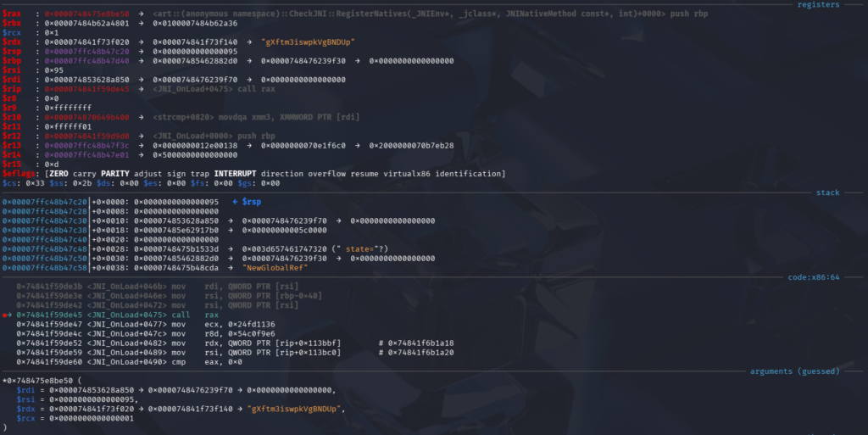Click the *0x748475e8be50 call target in arguments
This screenshot has height=435, width=868.
tap(37, 381)
